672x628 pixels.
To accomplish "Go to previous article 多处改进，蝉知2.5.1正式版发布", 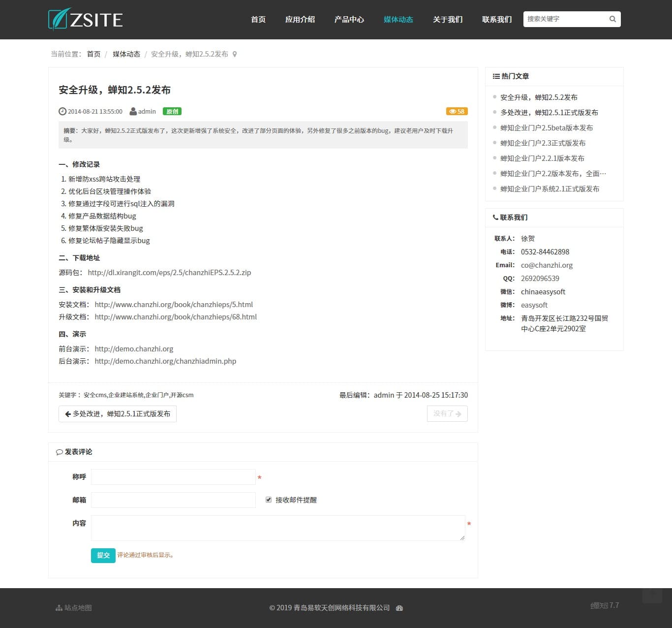I will click(118, 414).
